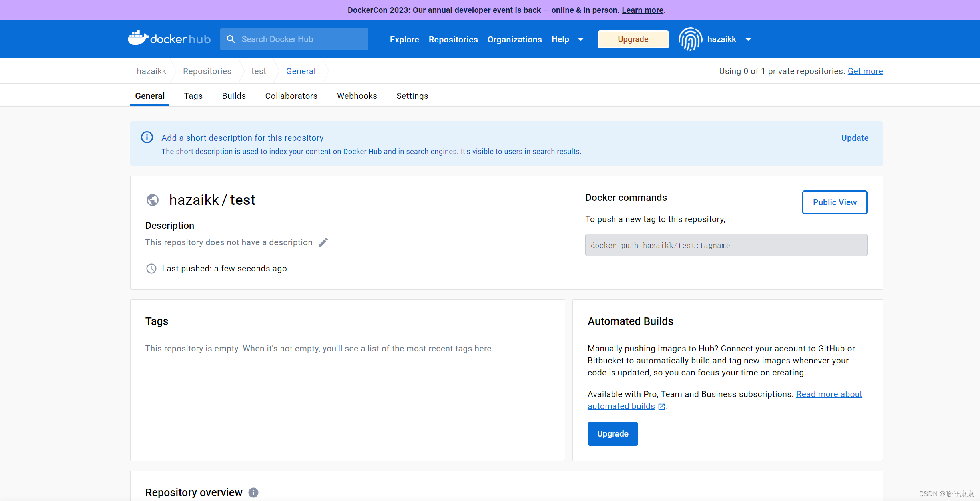This screenshot has height=501, width=980.
Task: Click Update in the description banner
Action: coord(855,138)
